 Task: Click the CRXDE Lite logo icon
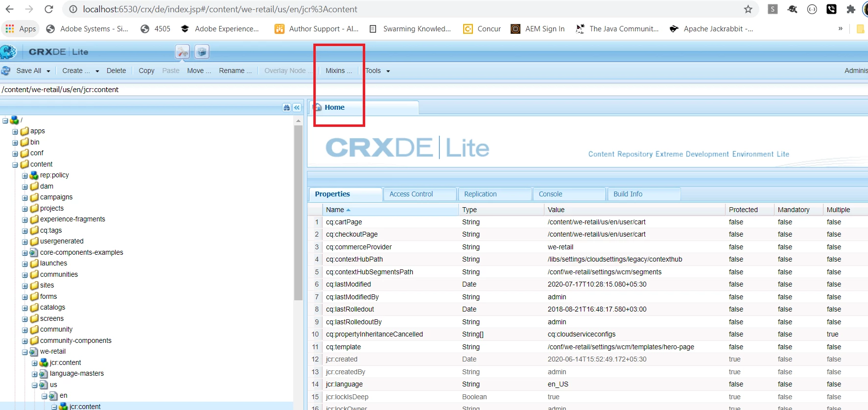8,51
